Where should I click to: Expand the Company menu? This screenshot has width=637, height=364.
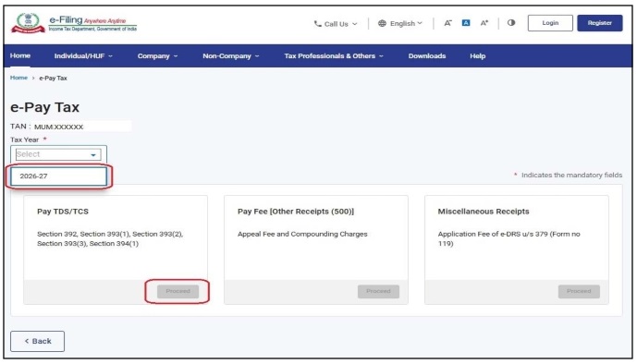pyautogui.click(x=157, y=56)
